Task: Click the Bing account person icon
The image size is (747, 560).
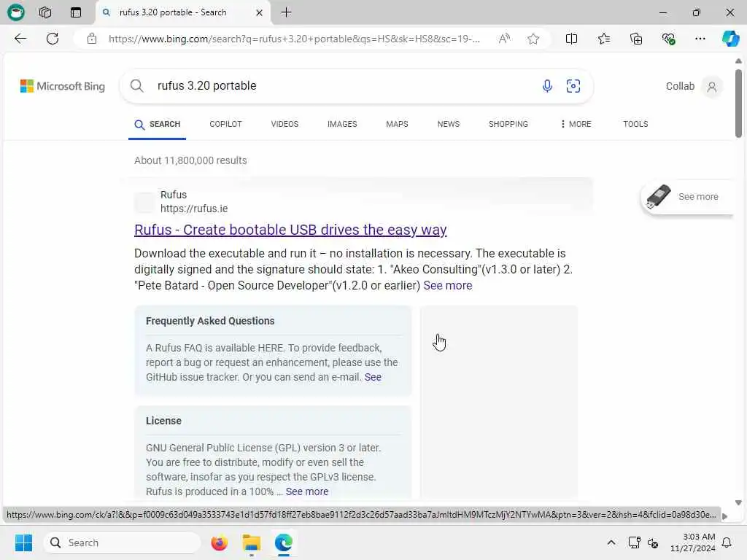Action: (712, 87)
